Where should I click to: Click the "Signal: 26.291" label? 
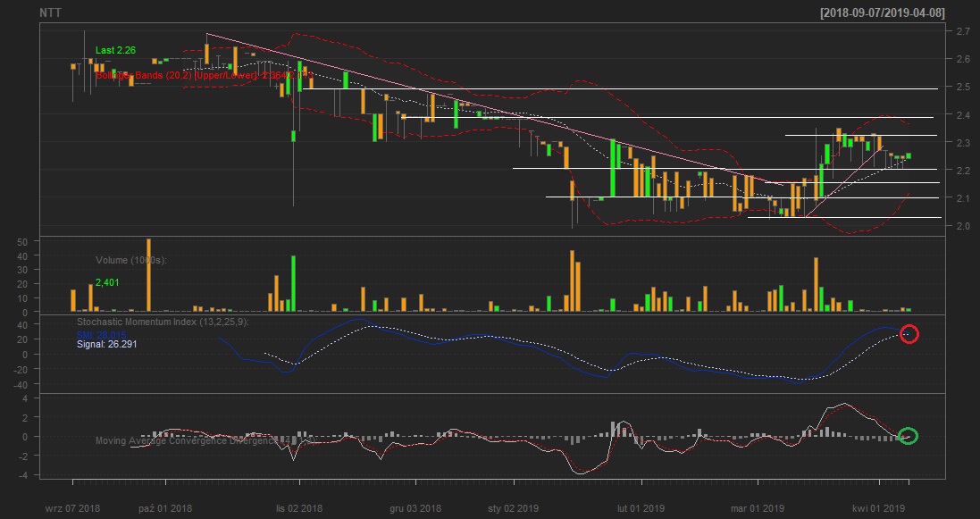[x=107, y=344]
